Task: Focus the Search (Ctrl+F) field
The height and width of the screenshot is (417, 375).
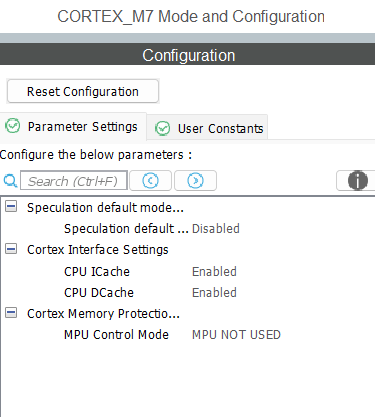Action: point(74,181)
